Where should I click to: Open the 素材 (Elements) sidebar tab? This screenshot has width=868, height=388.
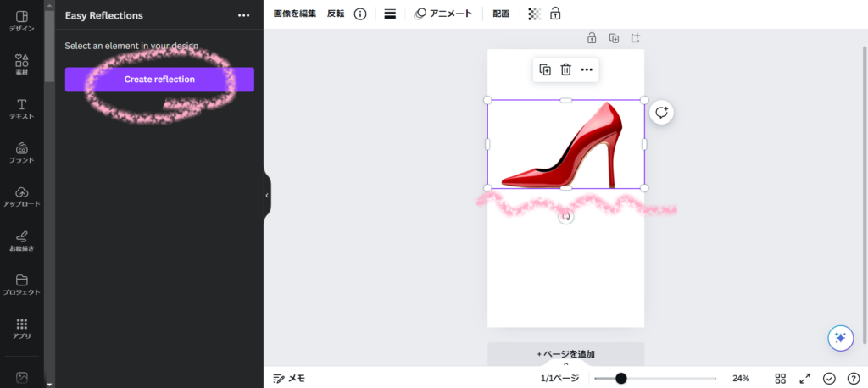[x=21, y=64]
